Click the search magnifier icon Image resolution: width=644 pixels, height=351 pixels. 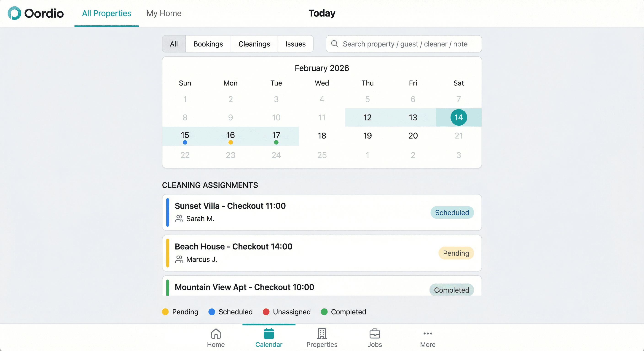point(335,44)
